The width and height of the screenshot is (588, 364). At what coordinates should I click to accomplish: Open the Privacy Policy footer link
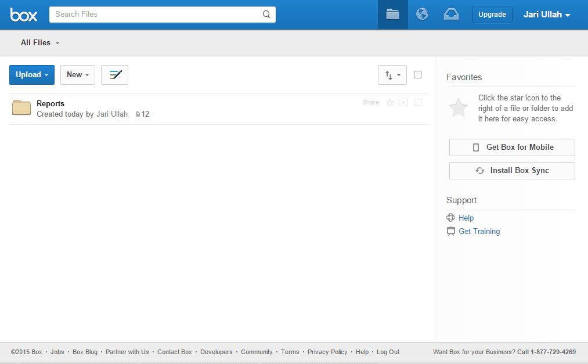(327, 352)
